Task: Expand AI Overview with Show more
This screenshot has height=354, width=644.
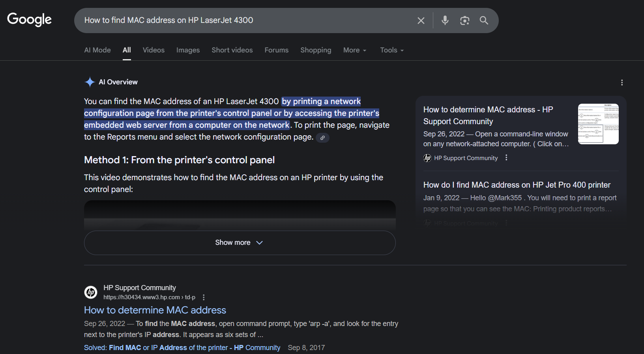Action: click(240, 243)
